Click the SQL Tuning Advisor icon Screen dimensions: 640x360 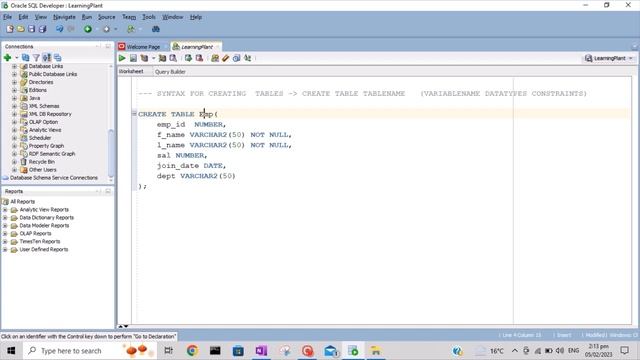(x=173, y=58)
